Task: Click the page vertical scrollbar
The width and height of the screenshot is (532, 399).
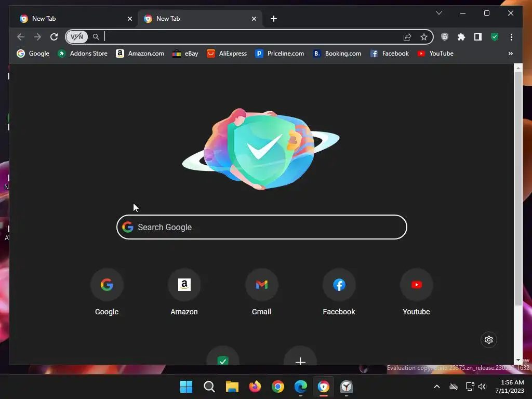Action: pyautogui.click(x=518, y=188)
